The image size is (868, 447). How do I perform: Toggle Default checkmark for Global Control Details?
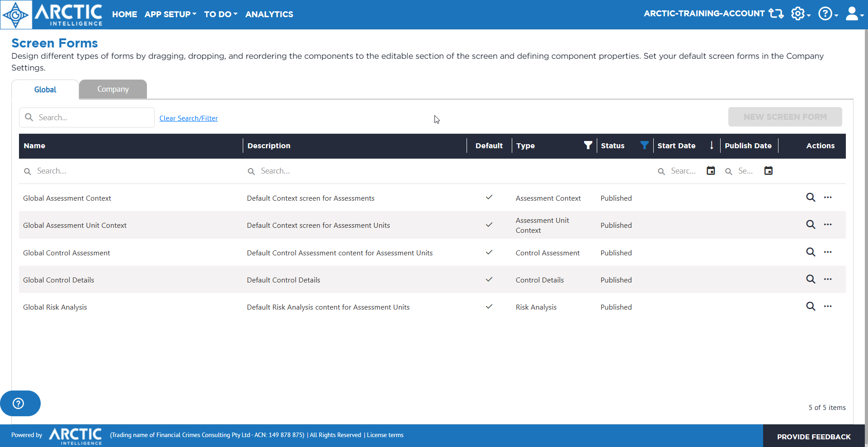(x=489, y=280)
